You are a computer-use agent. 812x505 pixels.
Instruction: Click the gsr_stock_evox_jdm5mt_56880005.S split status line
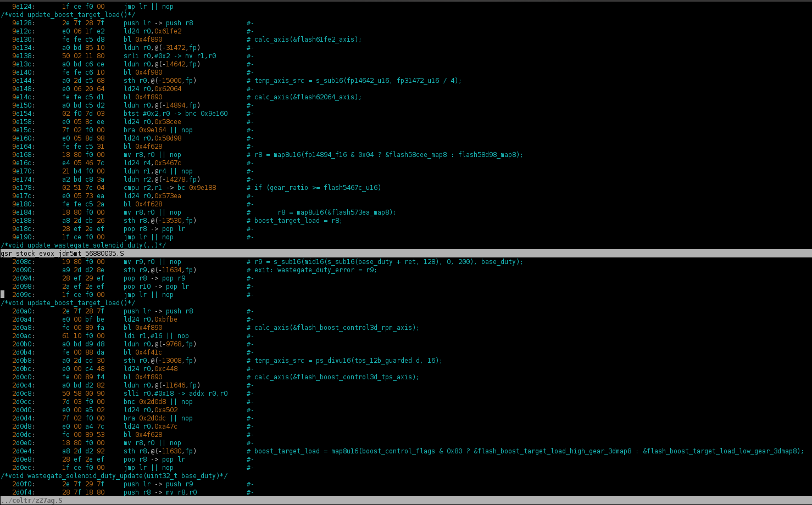(62, 254)
